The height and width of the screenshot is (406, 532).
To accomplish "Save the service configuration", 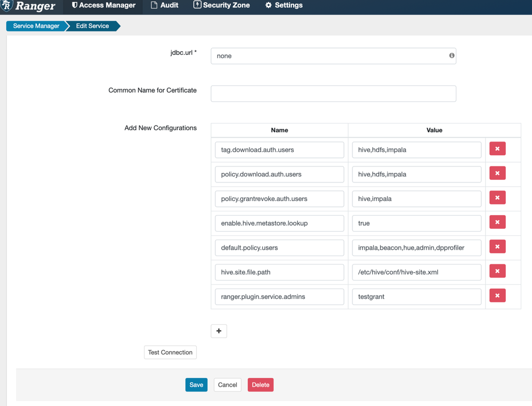I will pyautogui.click(x=197, y=385).
